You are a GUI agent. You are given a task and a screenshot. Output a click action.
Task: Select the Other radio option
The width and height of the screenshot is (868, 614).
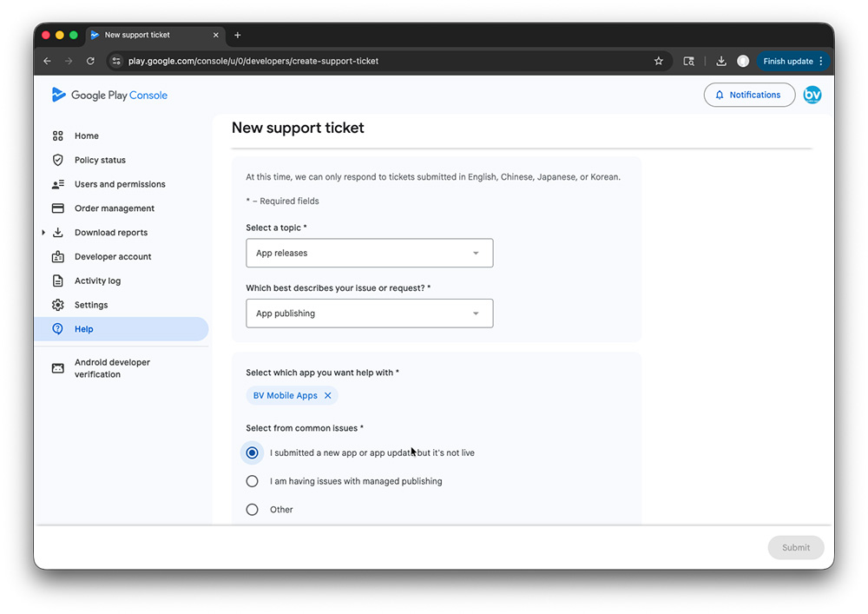(252, 510)
